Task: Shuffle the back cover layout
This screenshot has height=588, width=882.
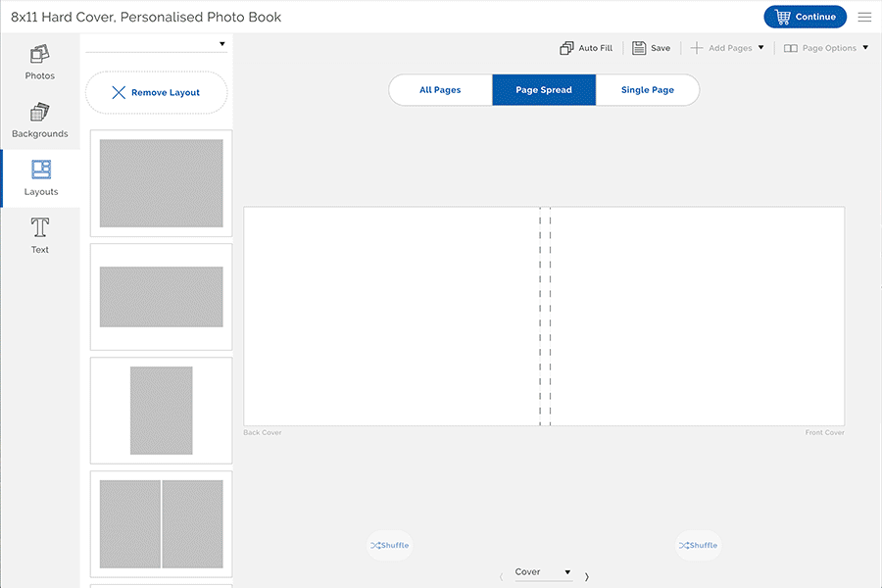Action: click(x=390, y=545)
